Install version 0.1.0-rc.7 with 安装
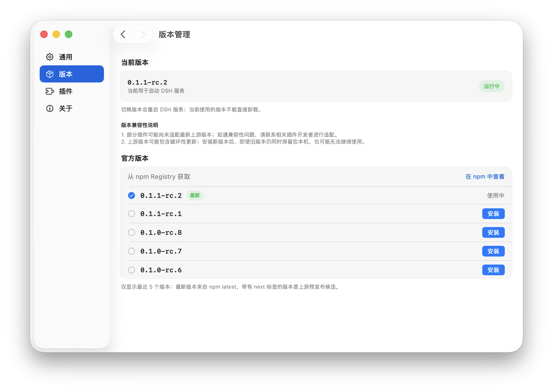 [x=493, y=251]
